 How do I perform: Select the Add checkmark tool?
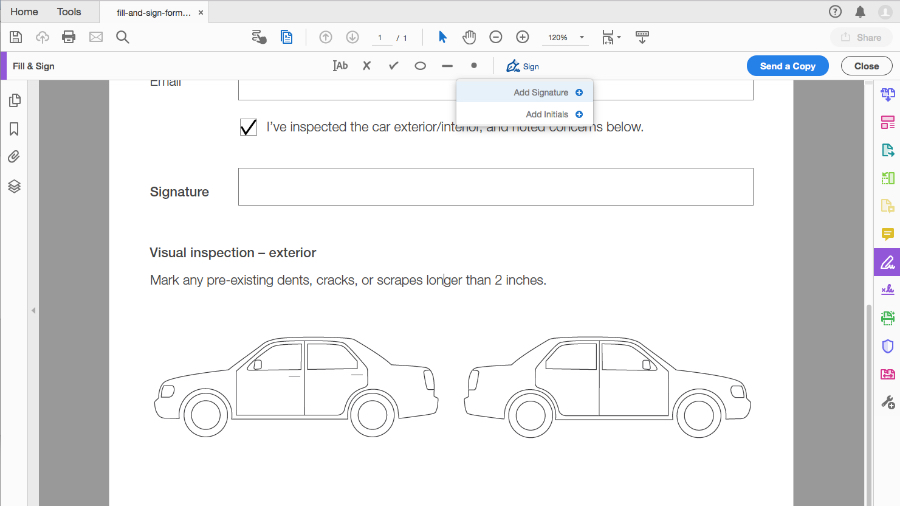tap(393, 66)
